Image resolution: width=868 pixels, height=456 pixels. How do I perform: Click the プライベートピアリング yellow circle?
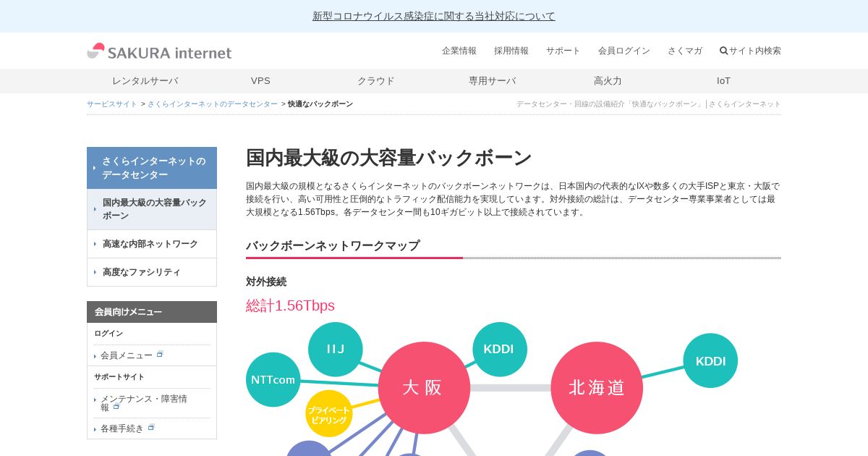click(329, 414)
